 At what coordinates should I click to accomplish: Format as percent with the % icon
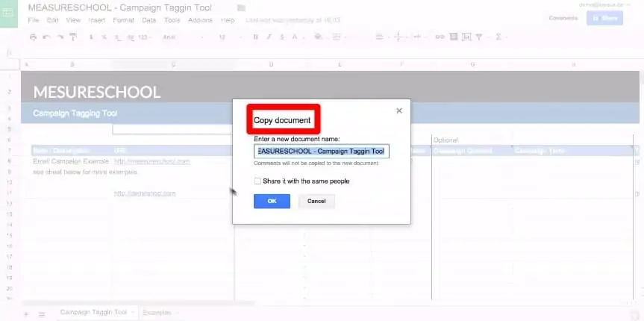[104, 37]
